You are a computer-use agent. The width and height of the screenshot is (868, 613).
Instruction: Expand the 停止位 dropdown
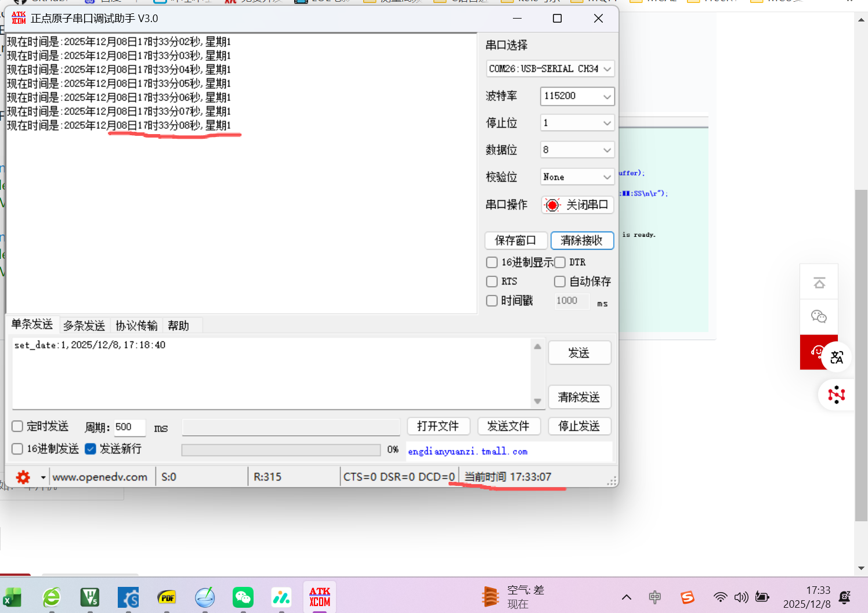click(x=577, y=123)
